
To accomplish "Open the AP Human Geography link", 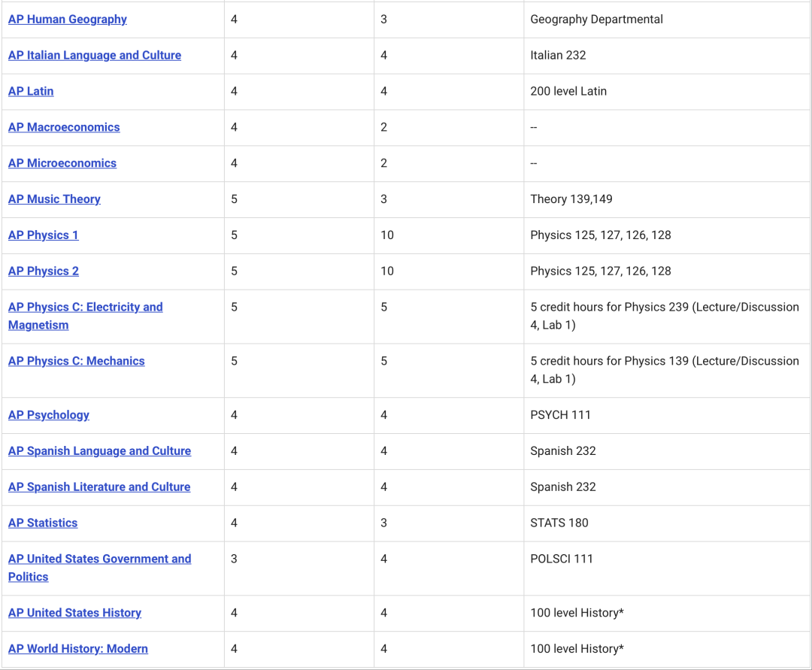I will pos(67,20).
